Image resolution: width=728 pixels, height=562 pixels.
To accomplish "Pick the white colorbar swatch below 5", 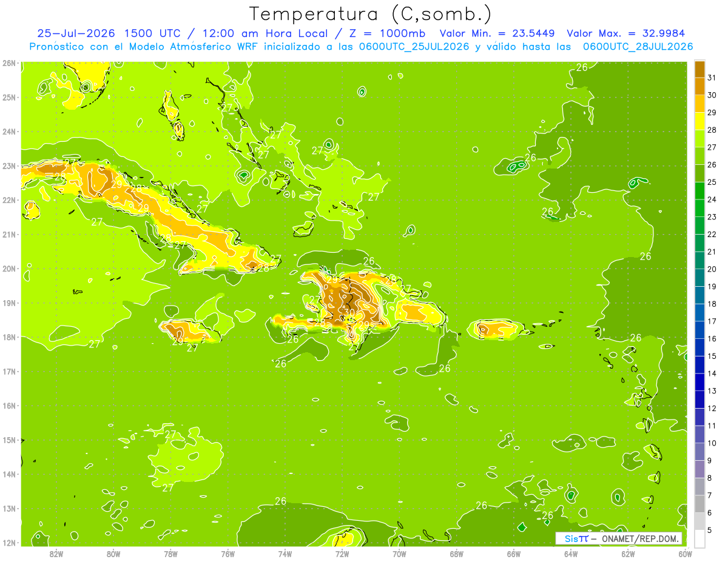I will pos(699,538).
